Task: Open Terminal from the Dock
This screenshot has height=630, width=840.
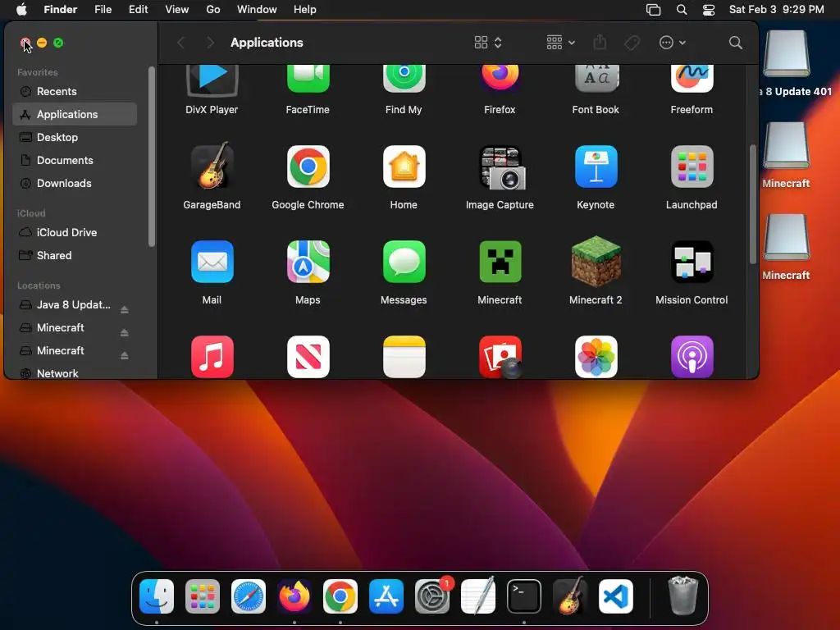Action: click(x=524, y=596)
